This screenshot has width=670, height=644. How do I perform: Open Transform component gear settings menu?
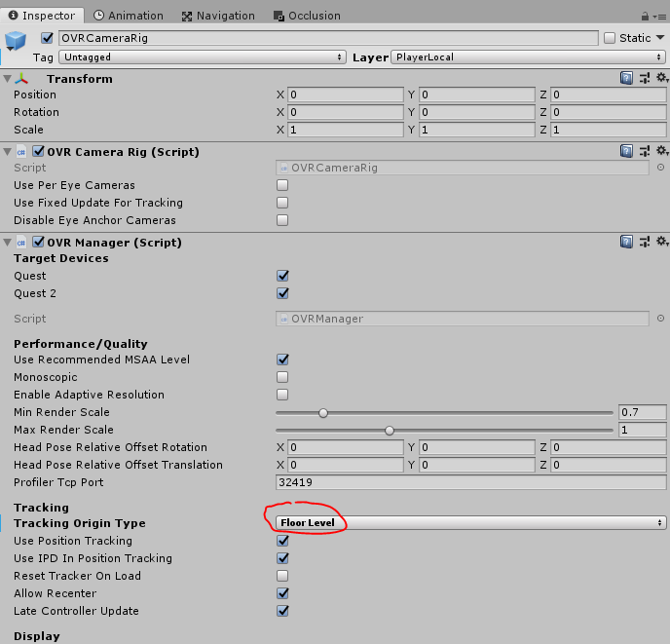tap(662, 78)
